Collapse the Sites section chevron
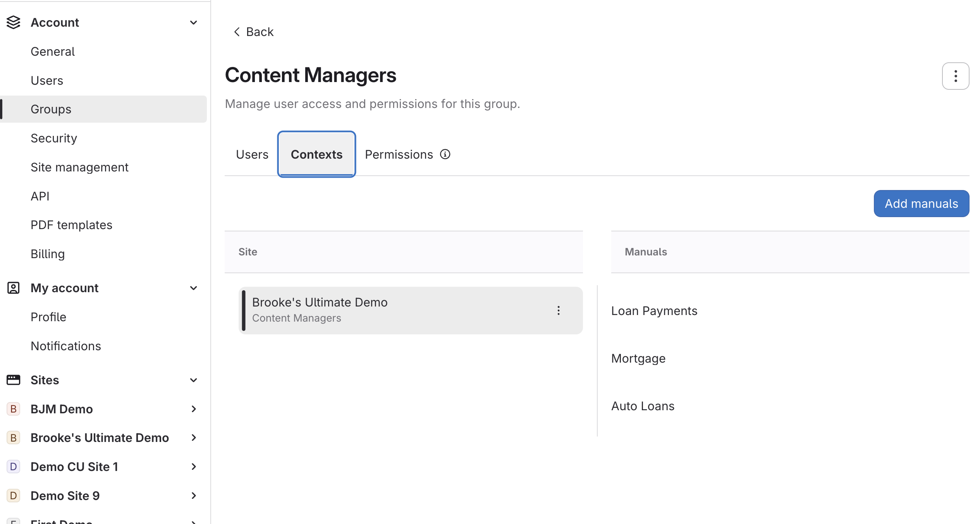The image size is (980, 524). 194,380
